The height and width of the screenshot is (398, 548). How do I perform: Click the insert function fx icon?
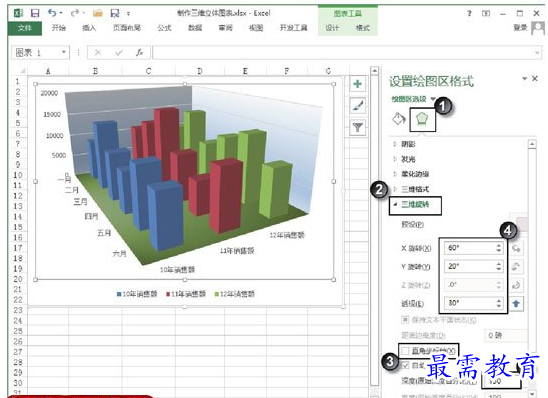tap(139, 53)
